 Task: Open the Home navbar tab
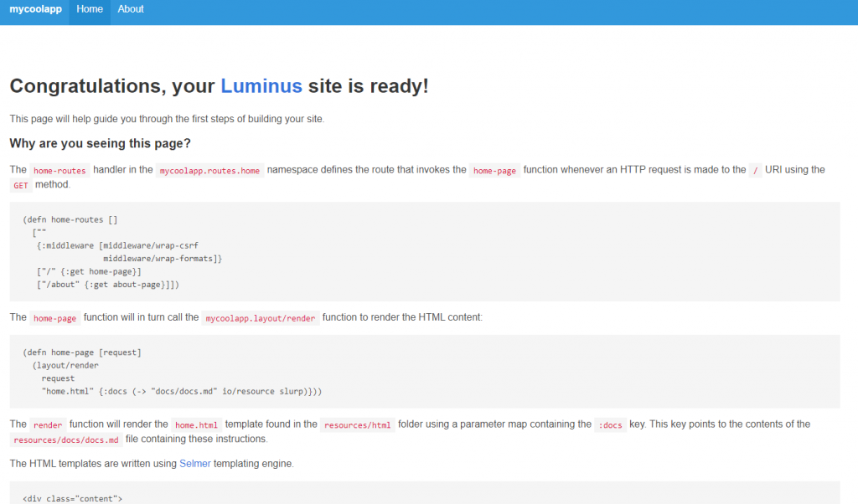click(x=90, y=9)
